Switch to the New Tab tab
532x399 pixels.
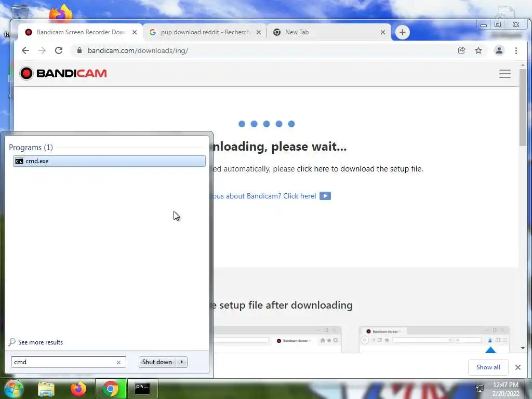tap(328, 32)
